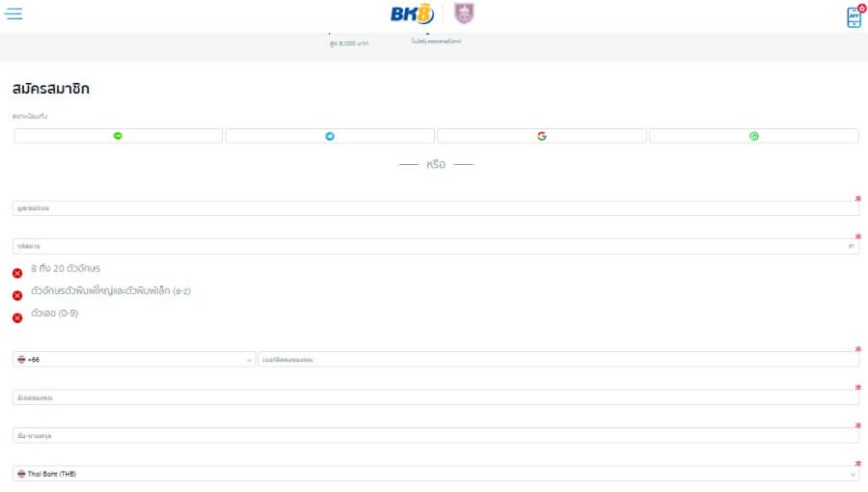
Task: Sign up with WhatsApp
Action: click(754, 136)
